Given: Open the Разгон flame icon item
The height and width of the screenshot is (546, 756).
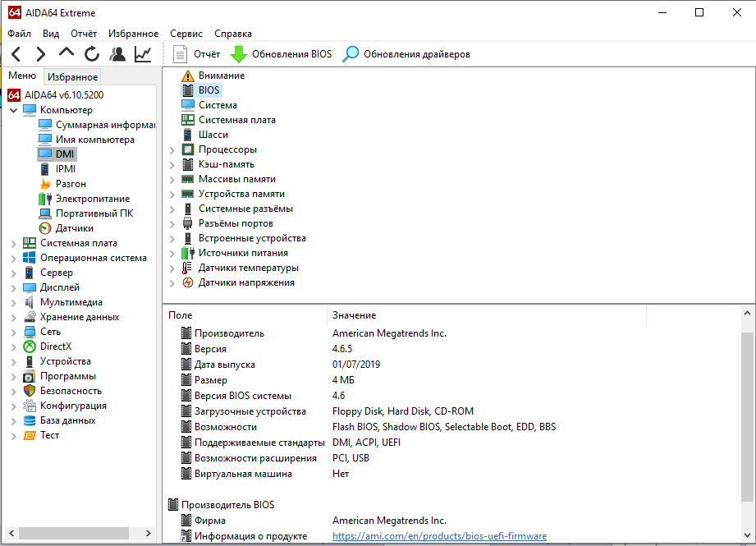Looking at the screenshot, I should click(x=45, y=184).
